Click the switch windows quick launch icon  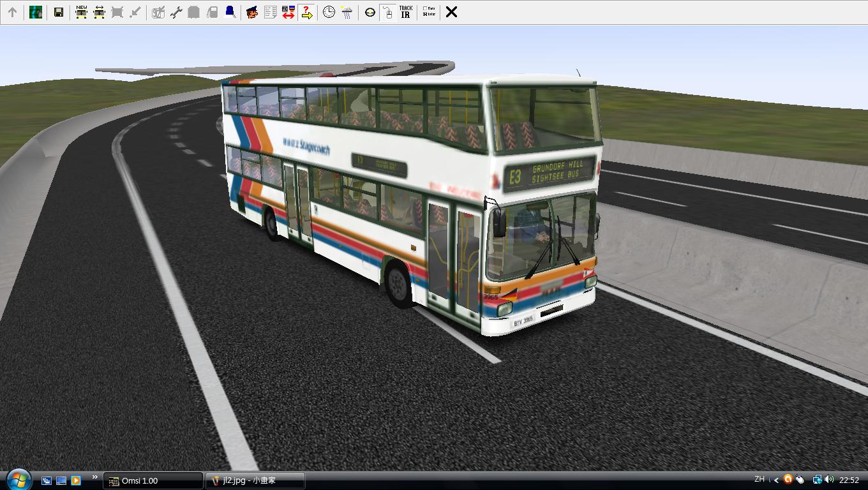pos(47,480)
